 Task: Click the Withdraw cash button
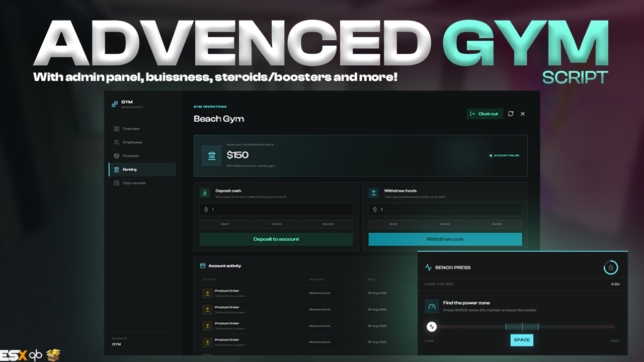tap(445, 239)
